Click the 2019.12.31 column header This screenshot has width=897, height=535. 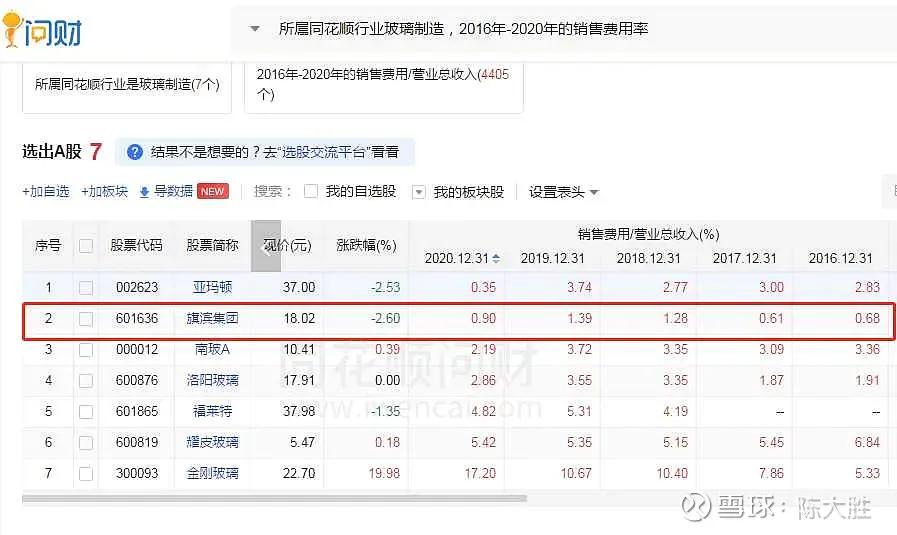(553, 259)
